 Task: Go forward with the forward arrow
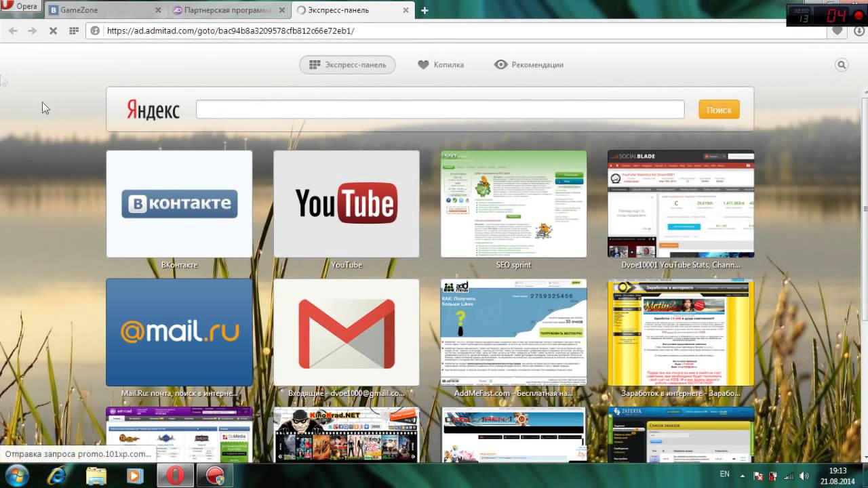coord(32,30)
